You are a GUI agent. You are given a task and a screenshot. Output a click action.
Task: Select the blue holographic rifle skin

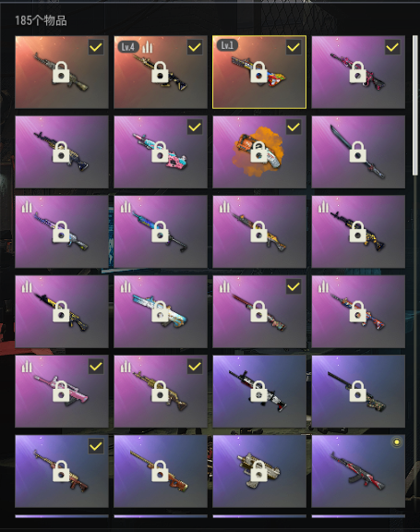[x=161, y=232]
